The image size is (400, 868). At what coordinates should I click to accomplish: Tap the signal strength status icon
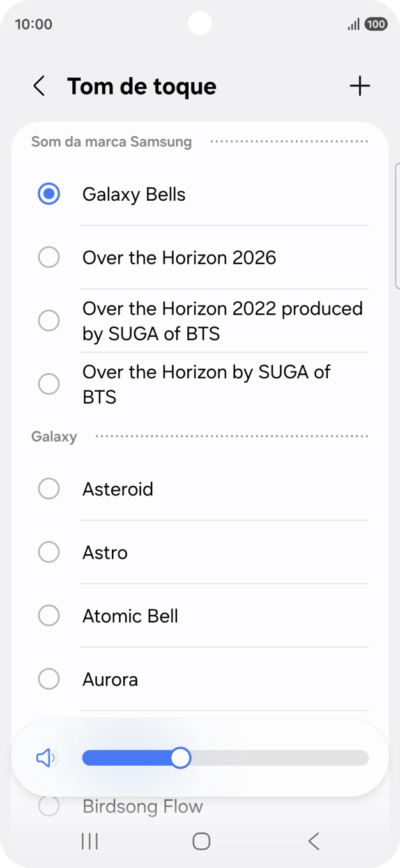click(353, 24)
